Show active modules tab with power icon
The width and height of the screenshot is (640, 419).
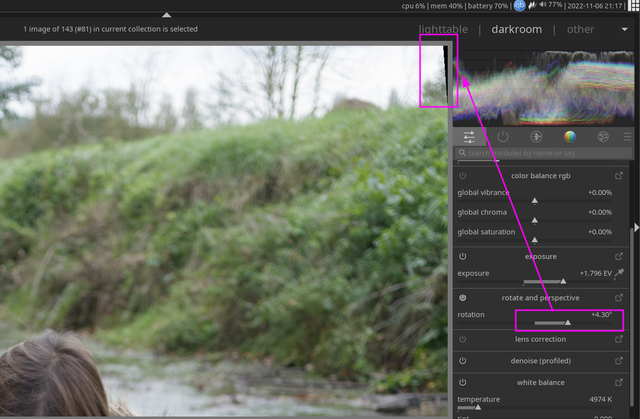(x=502, y=137)
